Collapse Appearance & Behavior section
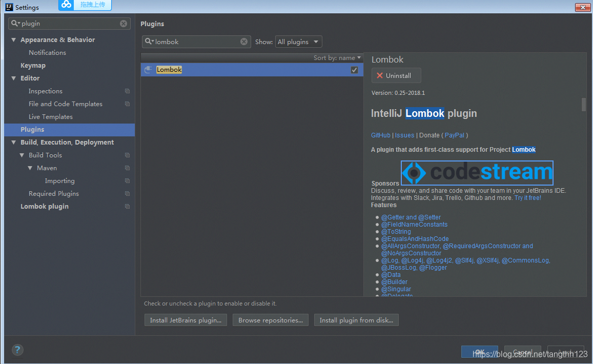The image size is (593, 364). coord(14,39)
